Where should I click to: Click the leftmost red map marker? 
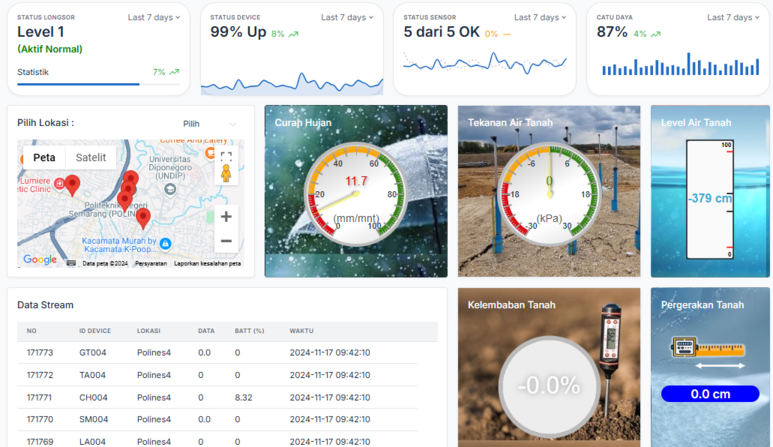(72, 185)
